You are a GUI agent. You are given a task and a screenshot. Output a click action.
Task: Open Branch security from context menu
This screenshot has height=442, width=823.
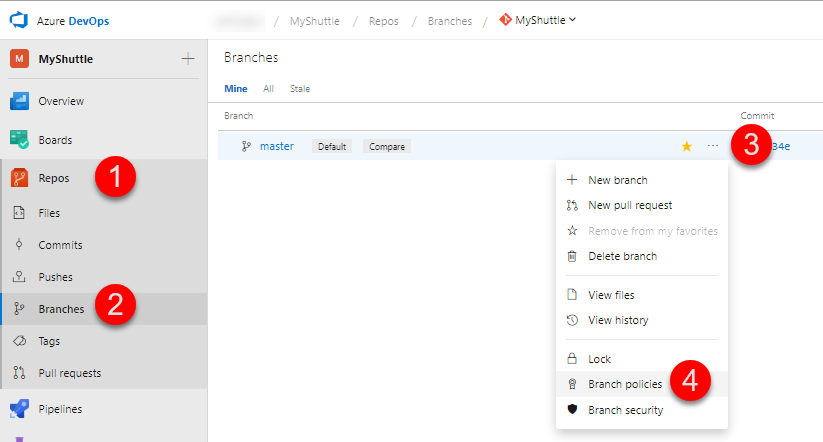pos(641,410)
